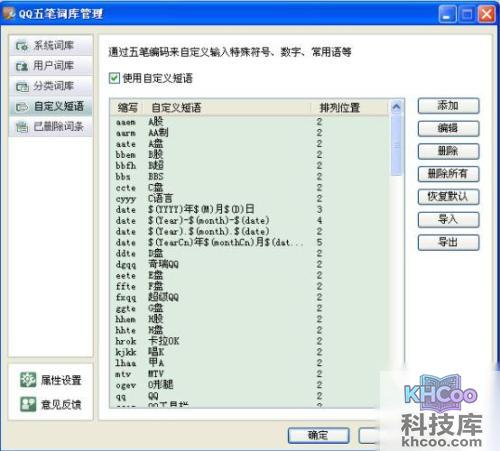The image size is (500, 451).
Task: Click the 编辑 button
Action: 448,128
